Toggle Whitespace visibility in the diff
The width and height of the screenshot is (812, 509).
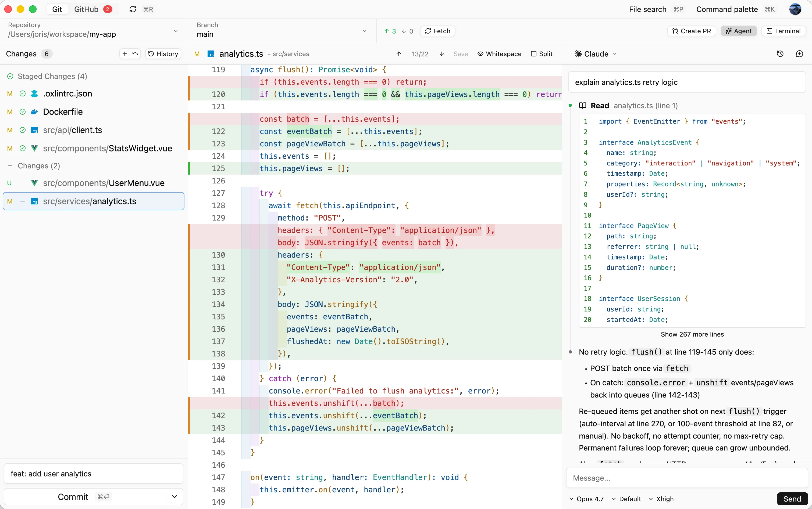pos(499,54)
